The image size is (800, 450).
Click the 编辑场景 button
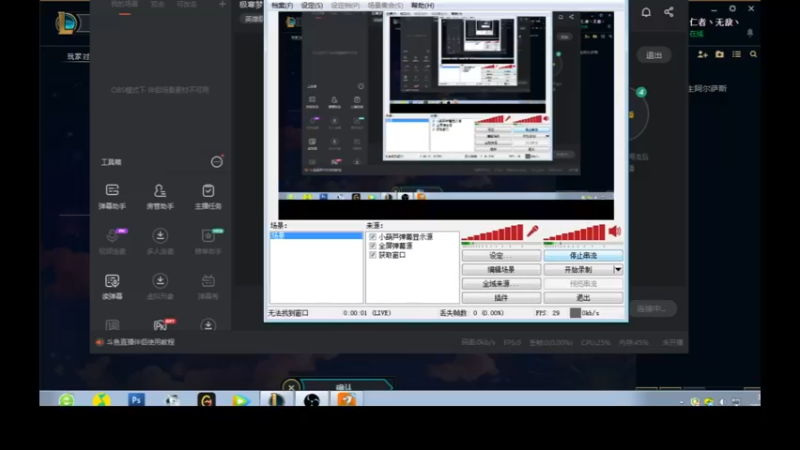[x=502, y=269]
